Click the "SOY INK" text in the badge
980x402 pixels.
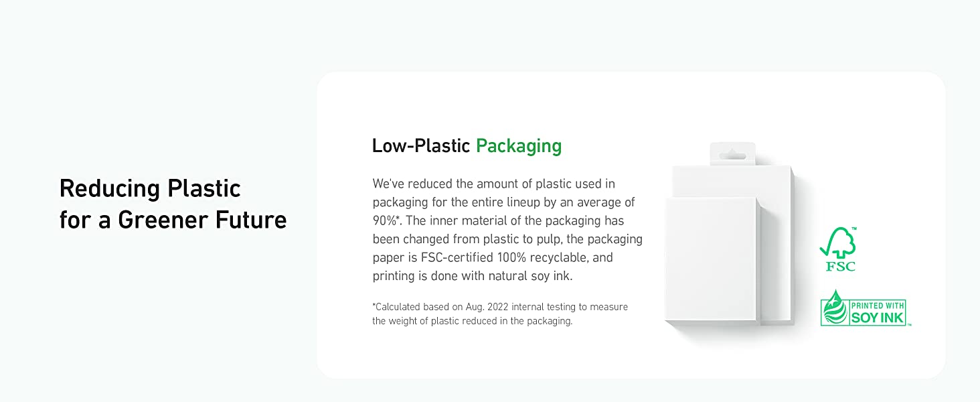point(878,318)
